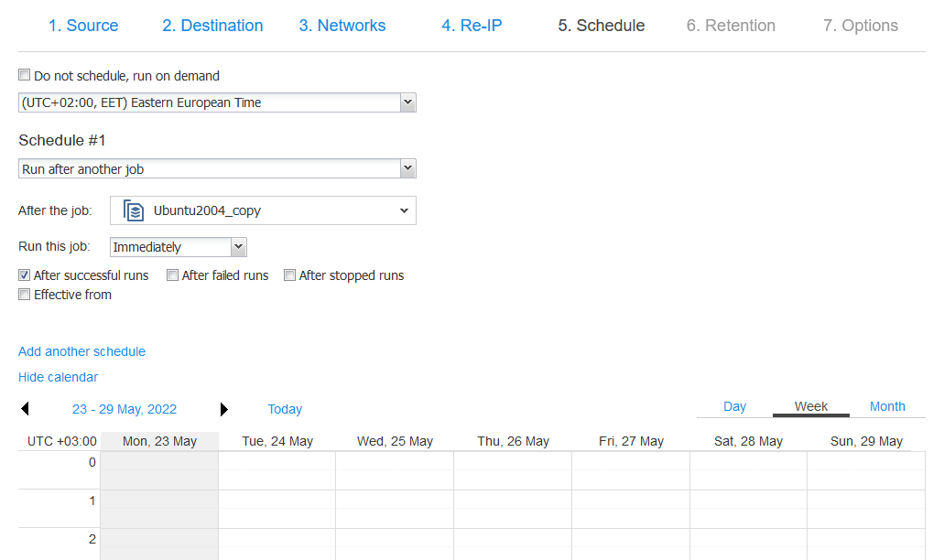944x560 pixels.
Task: Tick the 'After stopped runs' checkbox
Action: 290,275
